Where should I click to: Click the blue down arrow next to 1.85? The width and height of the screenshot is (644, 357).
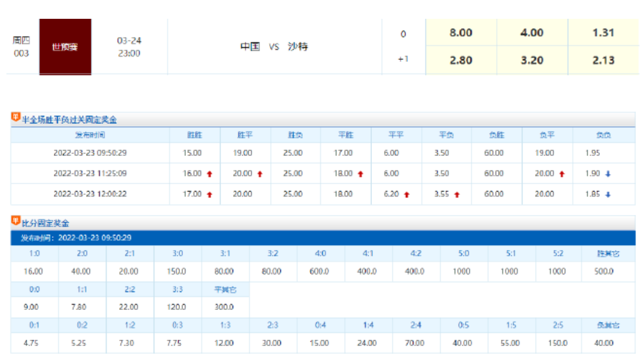point(608,195)
